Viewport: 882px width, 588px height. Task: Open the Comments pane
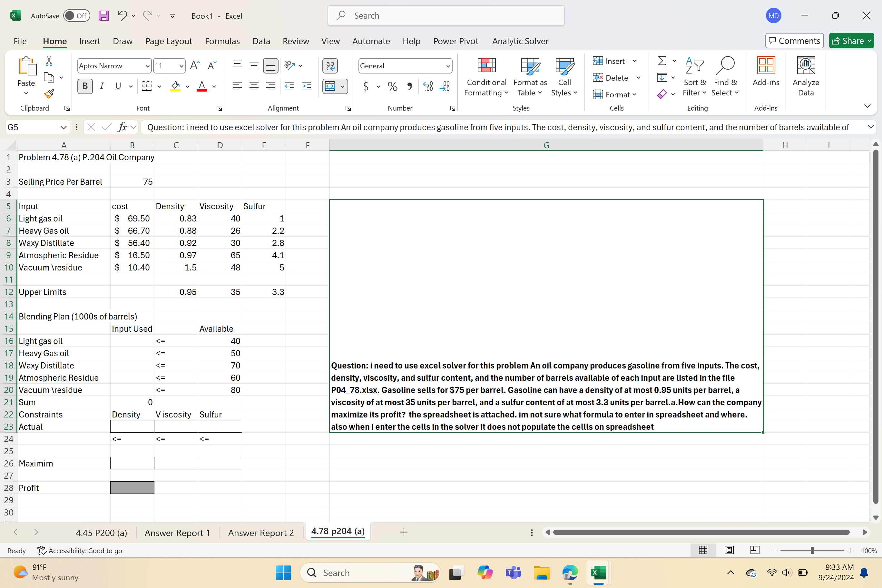tap(794, 41)
